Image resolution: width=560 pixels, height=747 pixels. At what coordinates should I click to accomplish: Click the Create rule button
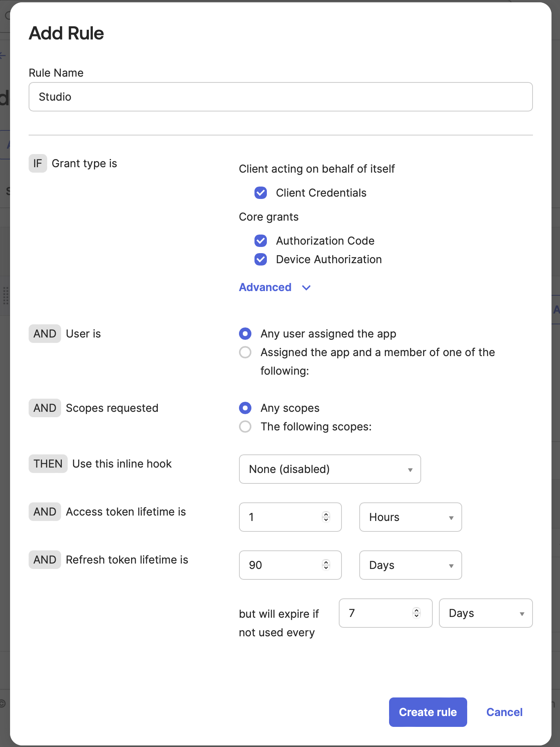pos(428,712)
